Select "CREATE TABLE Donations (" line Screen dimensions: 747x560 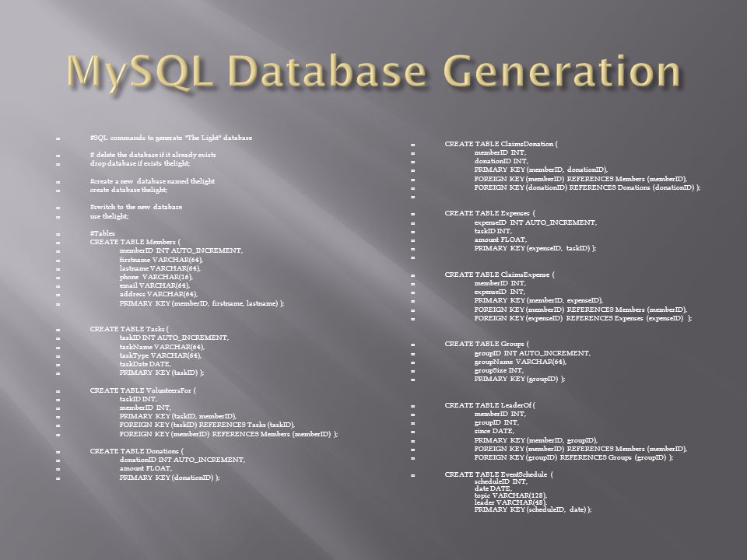(x=137, y=451)
